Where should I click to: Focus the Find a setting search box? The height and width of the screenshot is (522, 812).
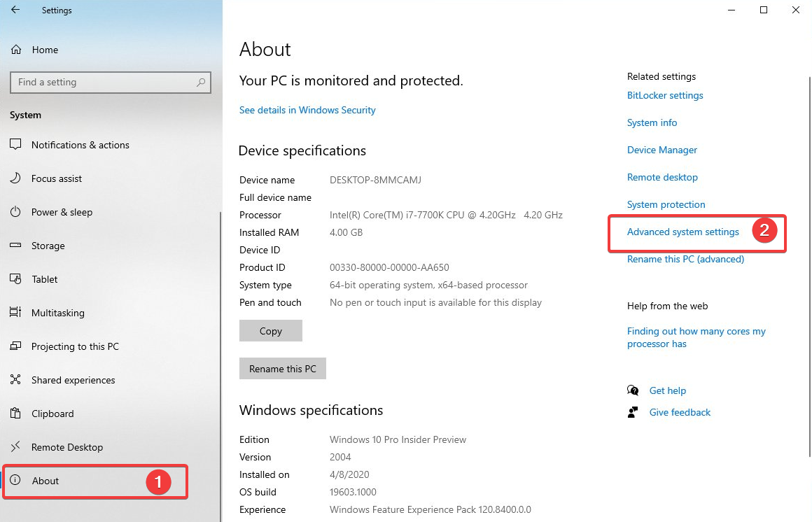click(x=111, y=83)
